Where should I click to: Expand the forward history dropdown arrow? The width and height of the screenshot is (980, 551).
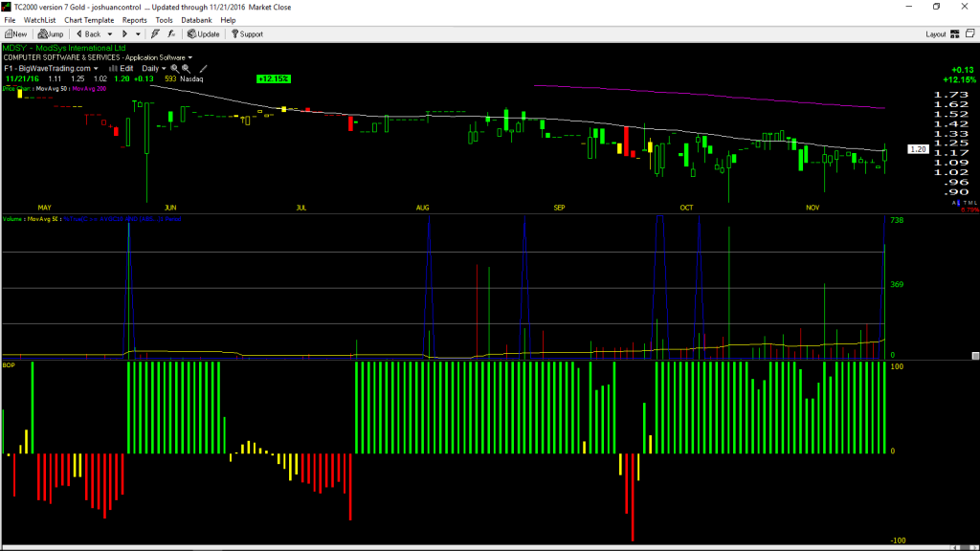[x=138, y=34]
